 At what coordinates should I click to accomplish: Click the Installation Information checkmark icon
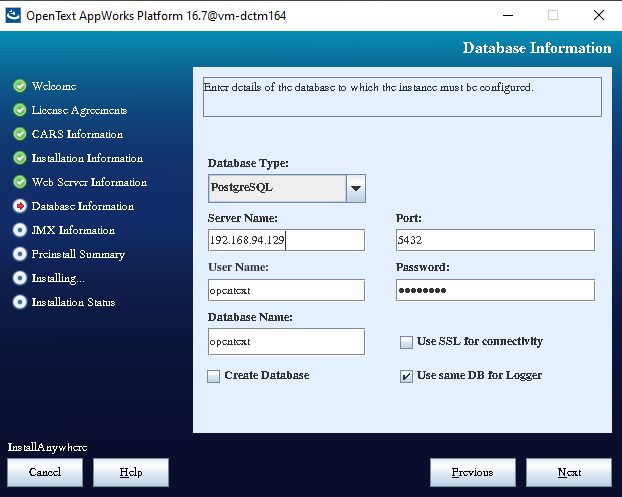pos(20,158)
